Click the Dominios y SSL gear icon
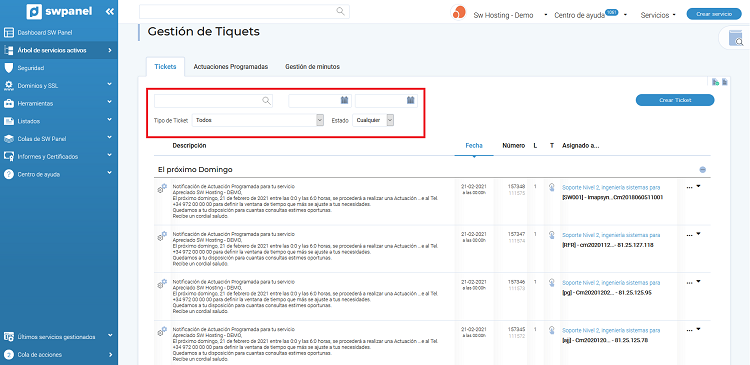Viewport: 750px width, 365px height. [8, 86]
